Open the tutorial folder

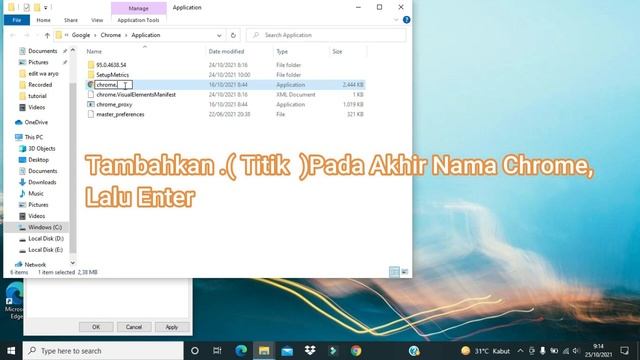(37, 96)
